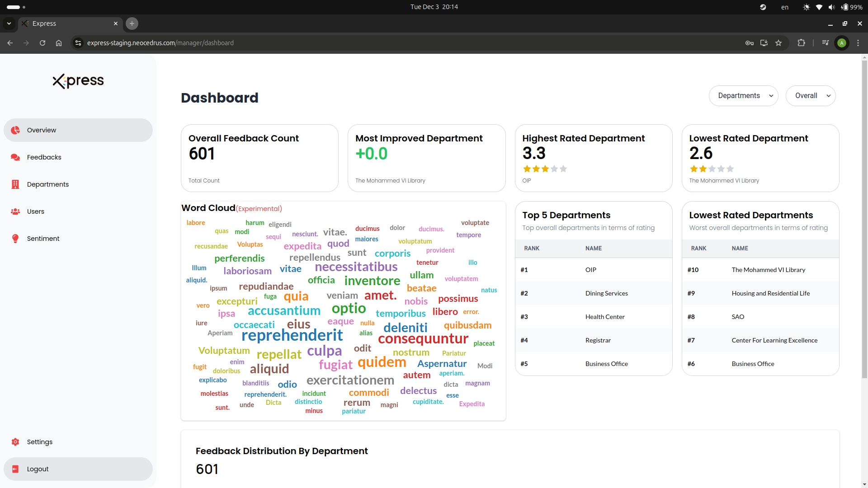
Task: View site information icon in address bar
Action: (78, 43)
